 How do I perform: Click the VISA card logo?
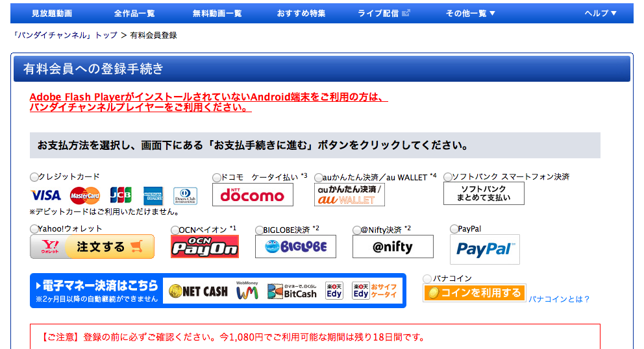[46, 195]
